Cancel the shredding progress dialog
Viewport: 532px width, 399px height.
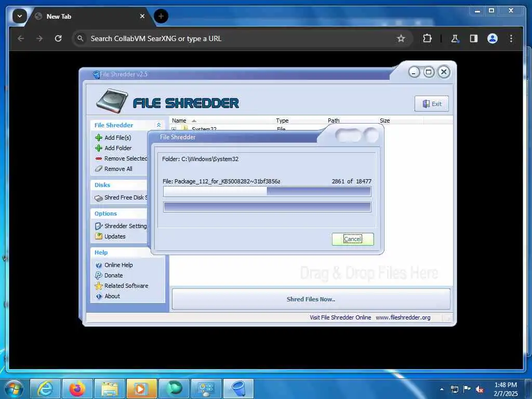tap(353, 239)
